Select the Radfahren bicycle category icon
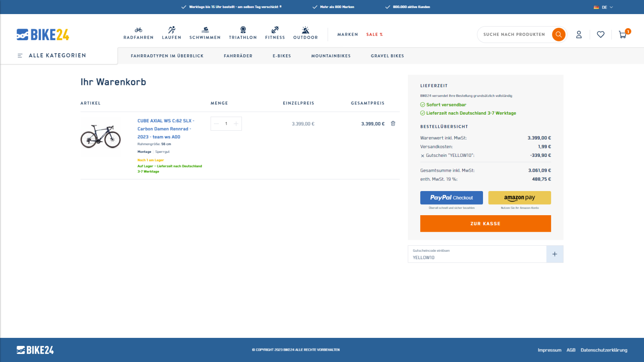Screen dimensions: 644x362 coord(138,30)
